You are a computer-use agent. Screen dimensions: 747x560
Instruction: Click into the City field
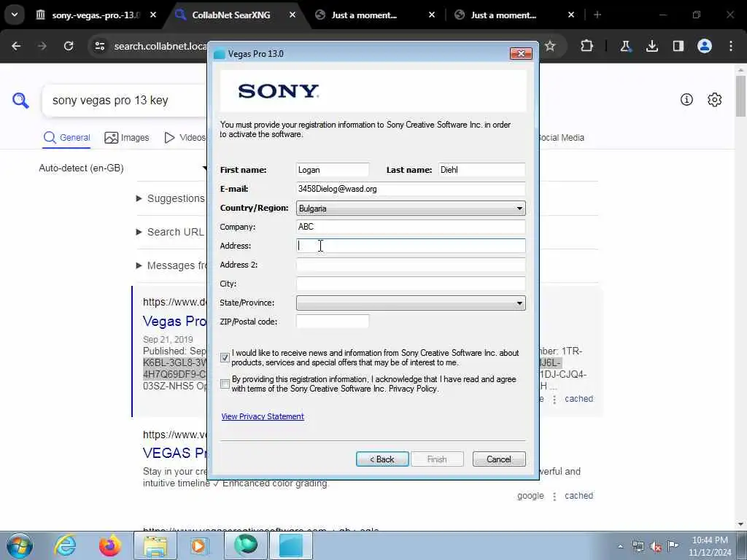[x=411, y=284]
